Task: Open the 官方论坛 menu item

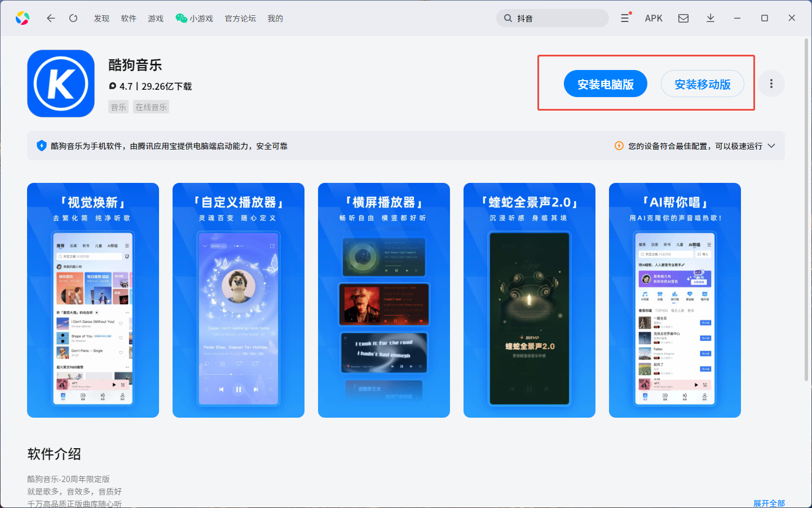Action: click(x=240, y=18)
